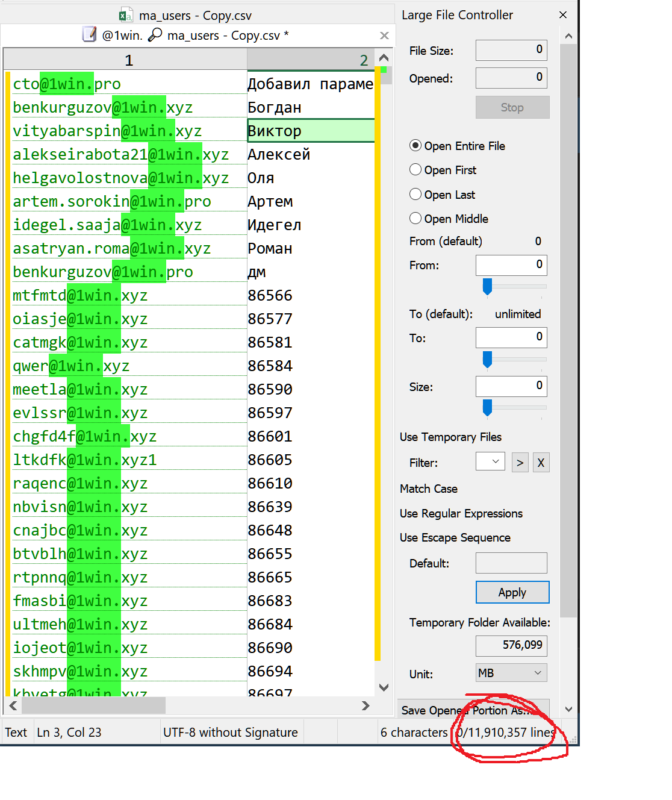The image size is (672, 800).
Task: Click the Apply button
Action: pyautogui.click(x=512, y=592)
